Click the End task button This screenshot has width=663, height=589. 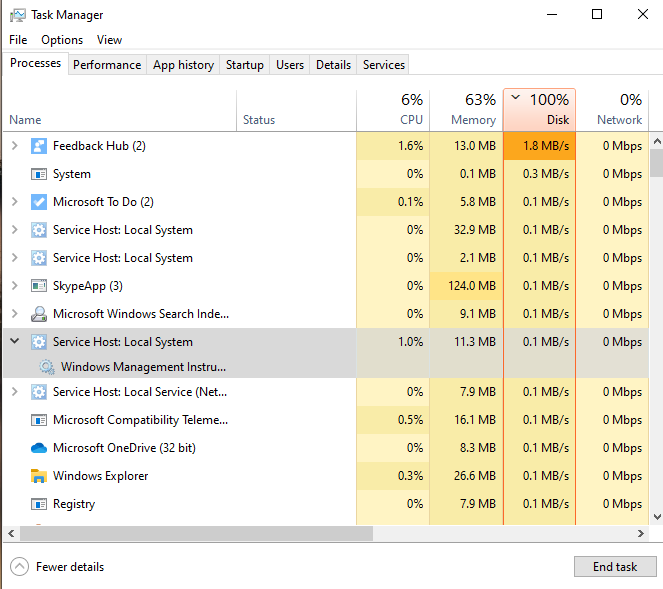(x=615, y=567)
